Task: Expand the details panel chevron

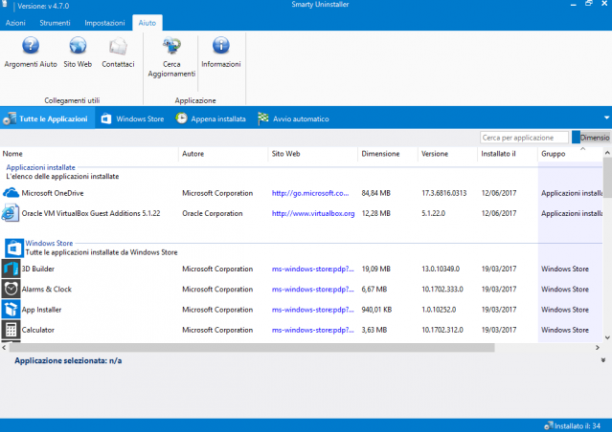Action: click(x=603, y=360)
